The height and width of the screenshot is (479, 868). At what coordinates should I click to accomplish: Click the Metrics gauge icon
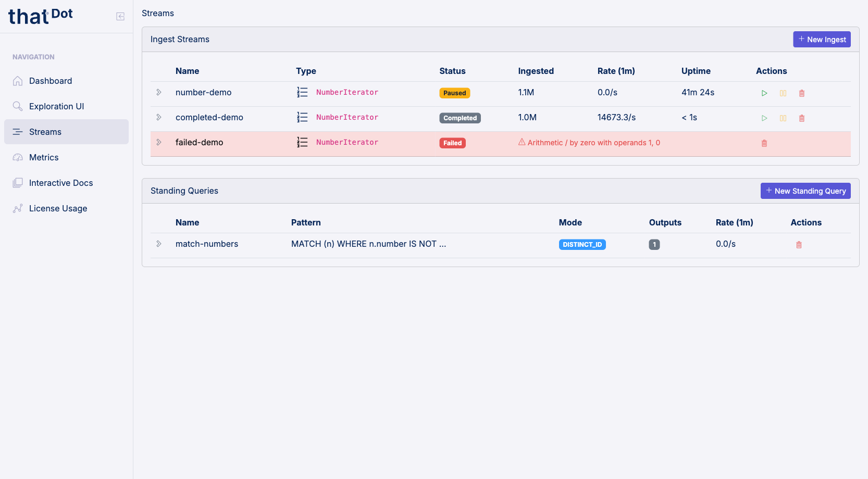click(18, 157)
